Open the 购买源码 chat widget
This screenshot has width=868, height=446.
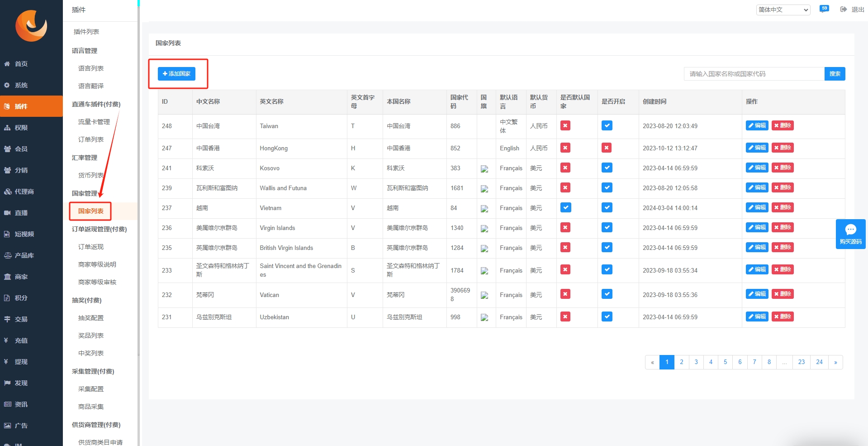(850, 234)
